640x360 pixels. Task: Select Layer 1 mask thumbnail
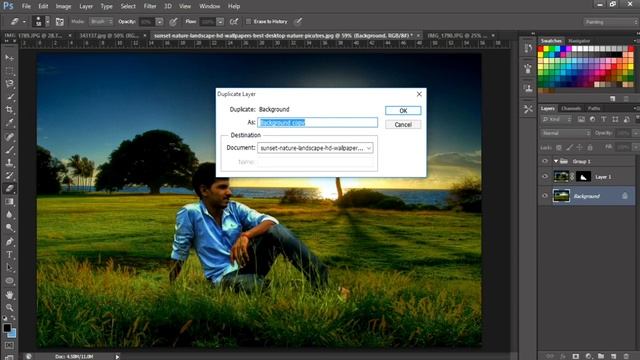[583, 176]
